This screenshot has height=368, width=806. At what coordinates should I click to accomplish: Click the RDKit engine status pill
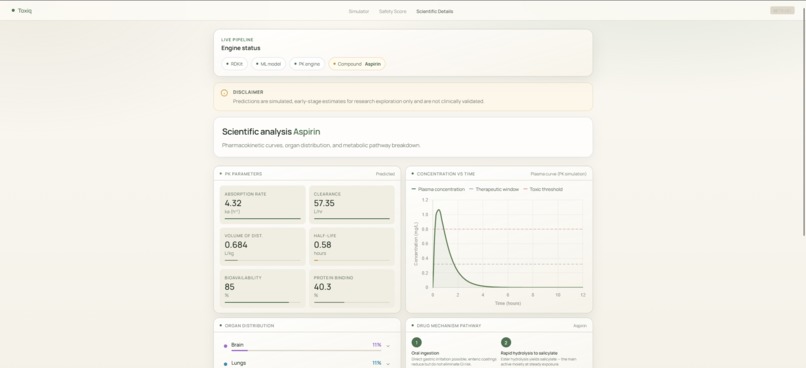[235, 64]
